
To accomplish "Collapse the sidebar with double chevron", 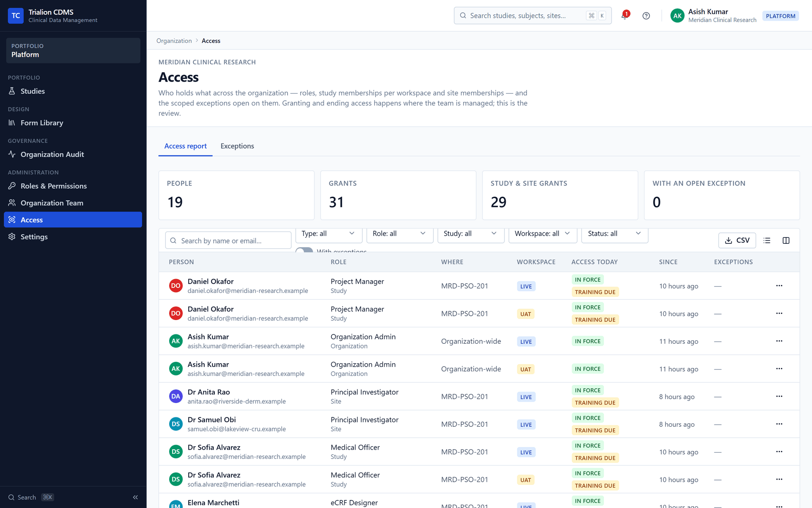I will click(135, 497).
